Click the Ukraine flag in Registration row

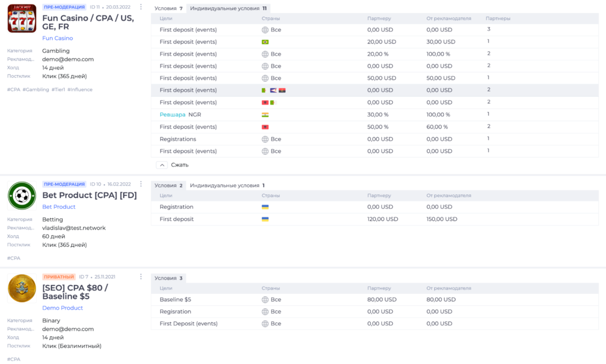(265, 207)
